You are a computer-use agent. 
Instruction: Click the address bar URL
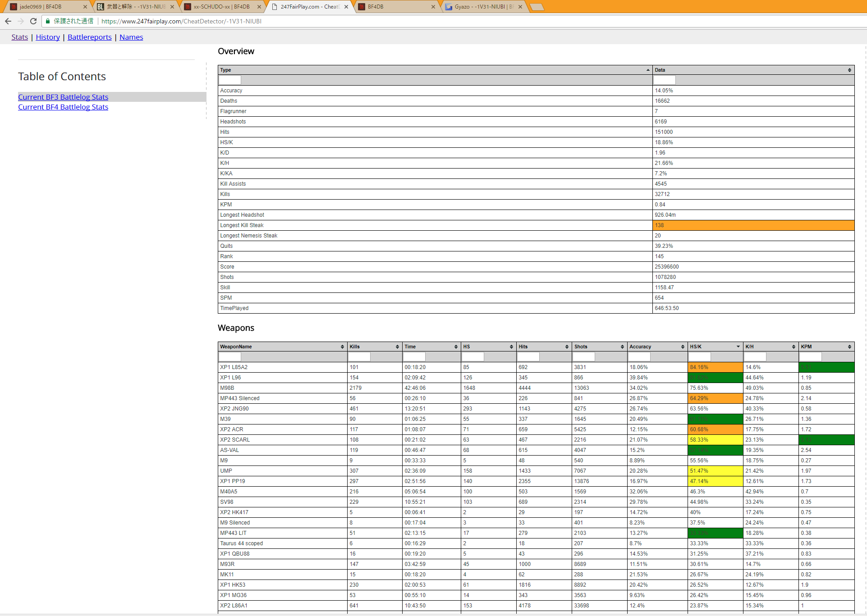coord(181,21)
